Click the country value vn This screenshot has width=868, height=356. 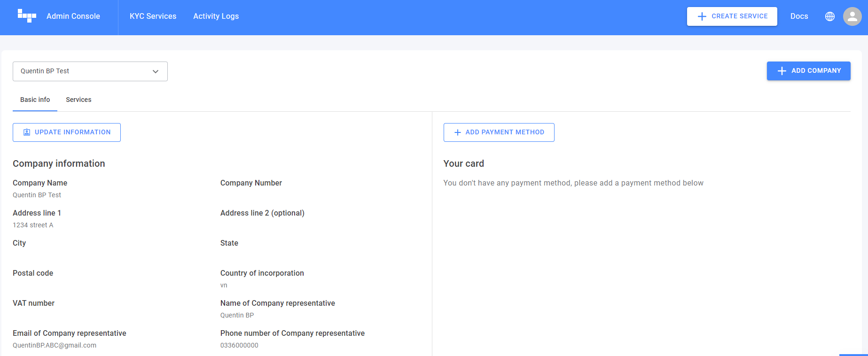[224, 285]
